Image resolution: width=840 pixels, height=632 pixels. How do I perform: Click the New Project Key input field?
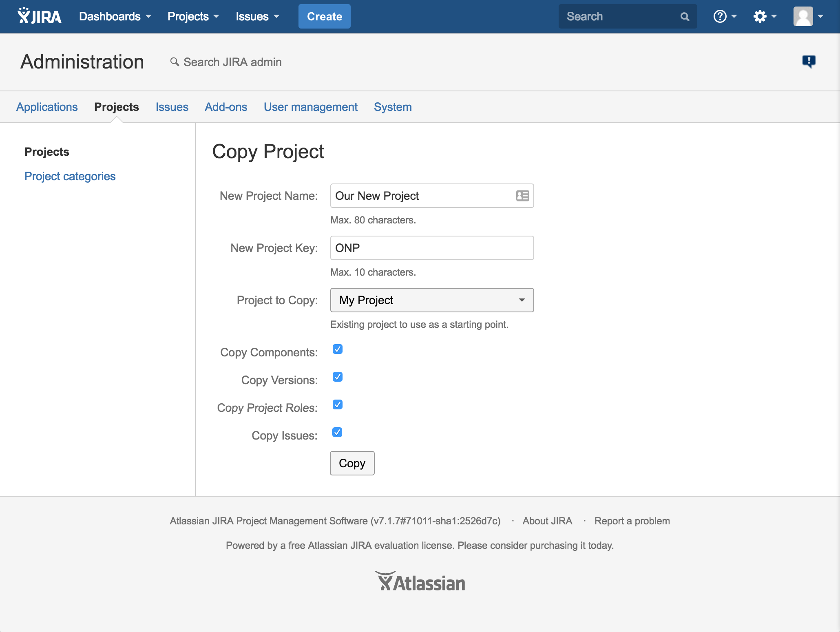click(432, 247)
